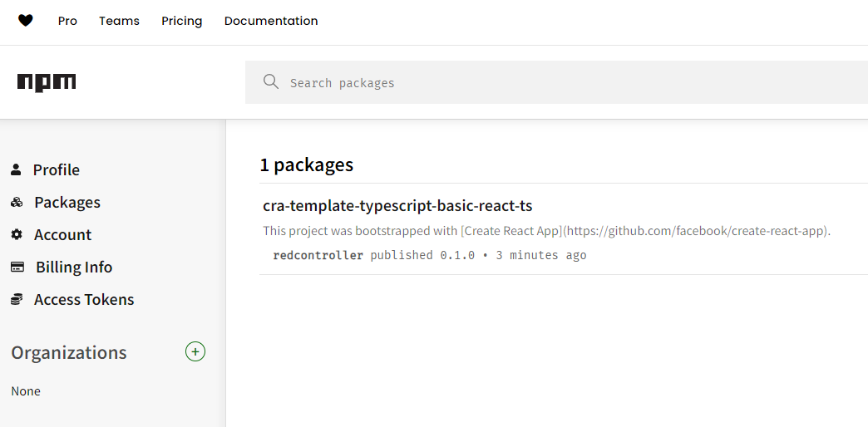Click the 'This project was bootstrapped' description

(547, 231)
